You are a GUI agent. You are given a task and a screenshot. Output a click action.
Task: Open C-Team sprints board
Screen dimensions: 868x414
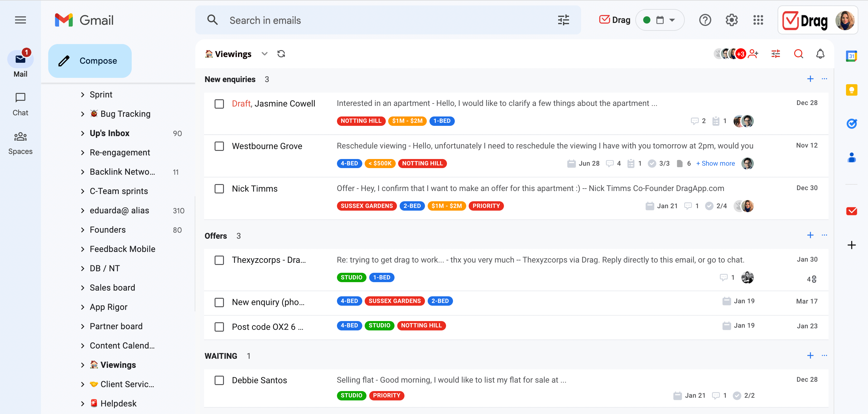coord(119,191)
